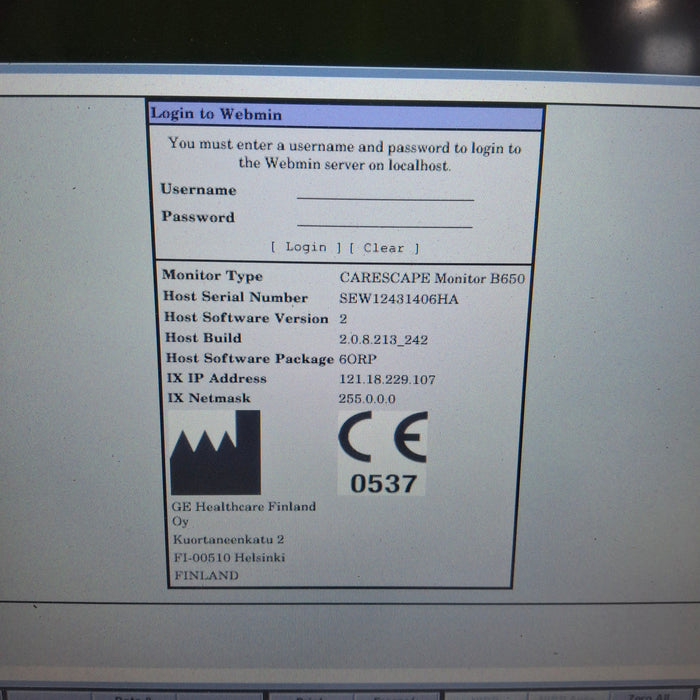Image resolution: width=700 pixels, height=700 pixels.
Task: Select the 'FINLAND' text line
Action: 207,575
